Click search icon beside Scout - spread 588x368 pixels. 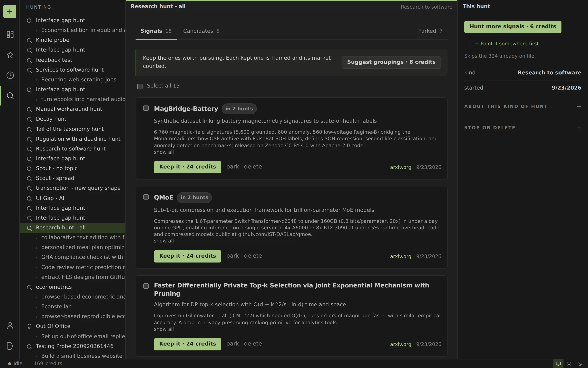29,178
